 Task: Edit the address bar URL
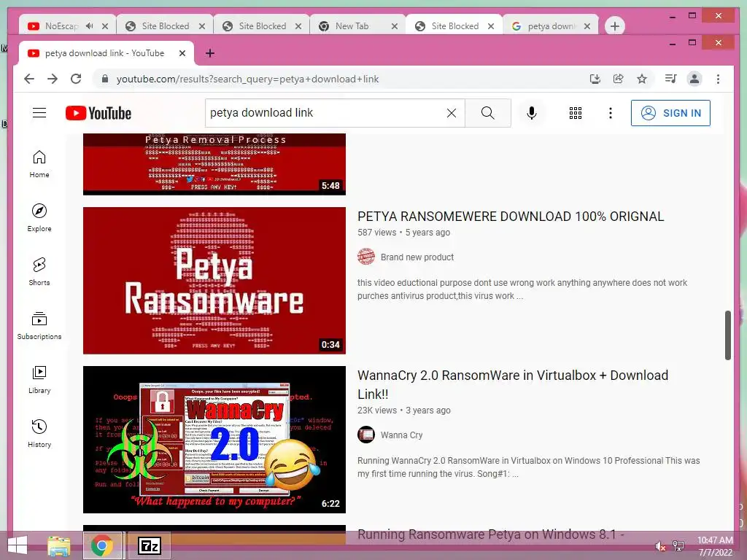tap(247, 79)
